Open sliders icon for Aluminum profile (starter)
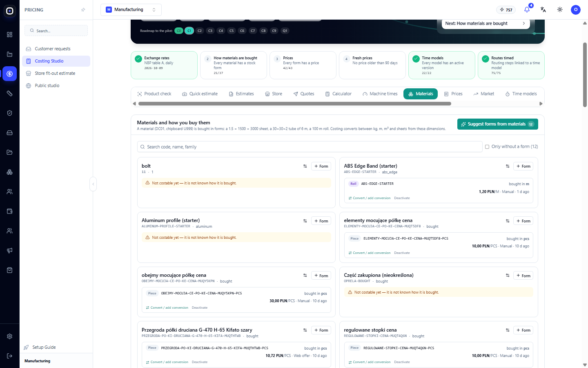This screenshot has height=368, width=588. click(305, 221)
